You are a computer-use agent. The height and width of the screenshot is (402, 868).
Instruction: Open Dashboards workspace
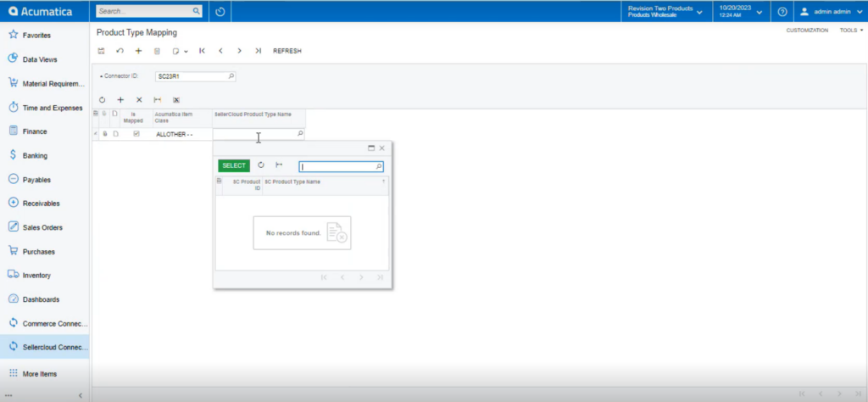(44, 299)
